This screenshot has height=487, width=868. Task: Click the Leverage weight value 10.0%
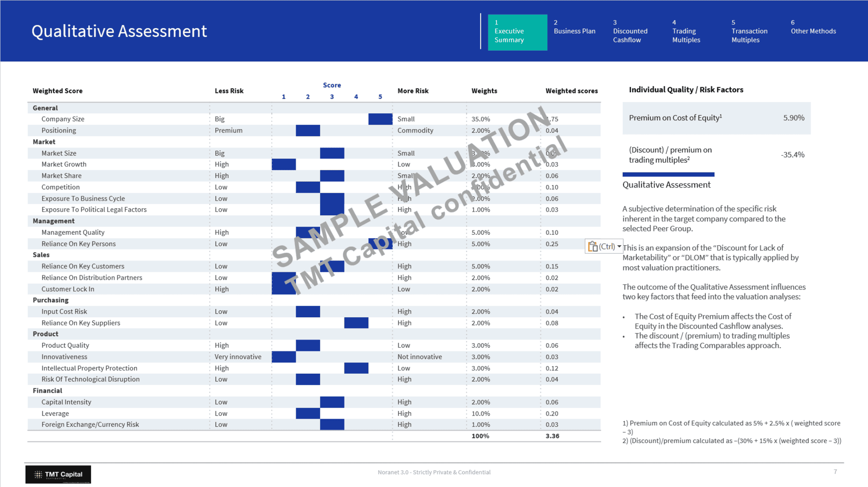[x=481, y=414]
